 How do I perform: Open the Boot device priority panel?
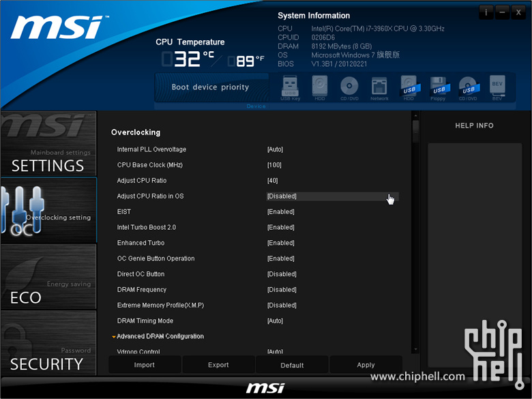211,87
